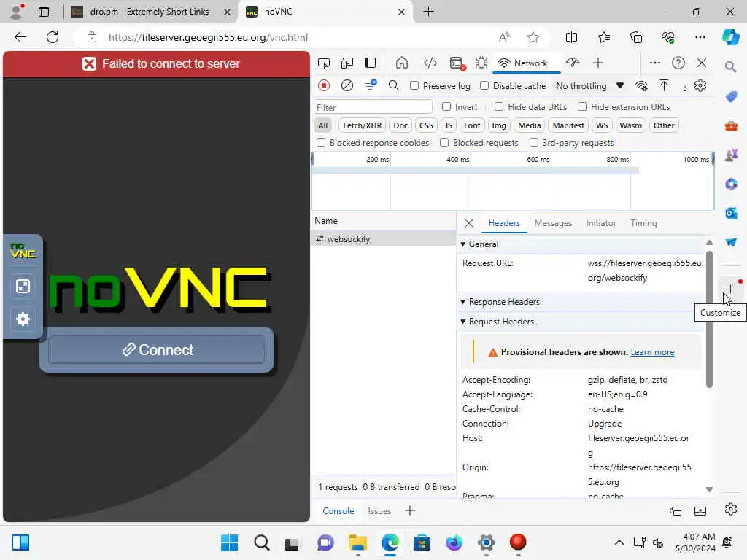The width and height of the screenshot is (747, 560).
Task: Switch to Messages tab
Action: (553, 223)
